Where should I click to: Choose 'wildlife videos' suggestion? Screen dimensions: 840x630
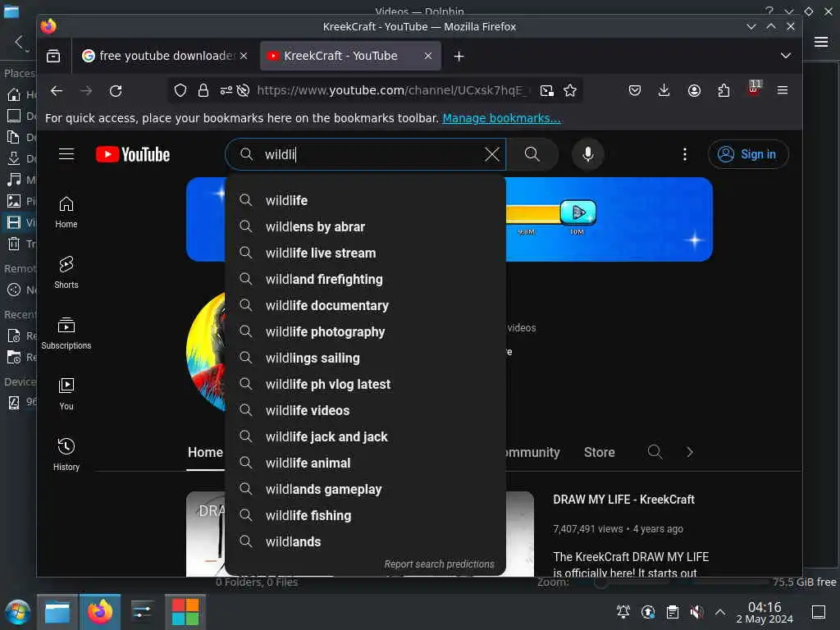click(365, 410)
